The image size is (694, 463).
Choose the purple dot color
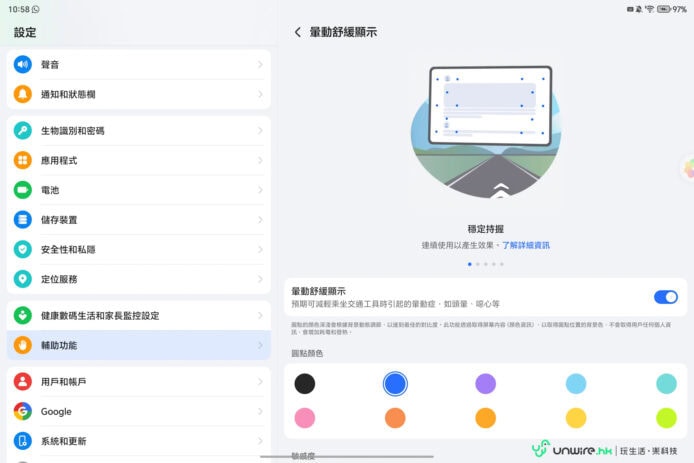(485, 383)
